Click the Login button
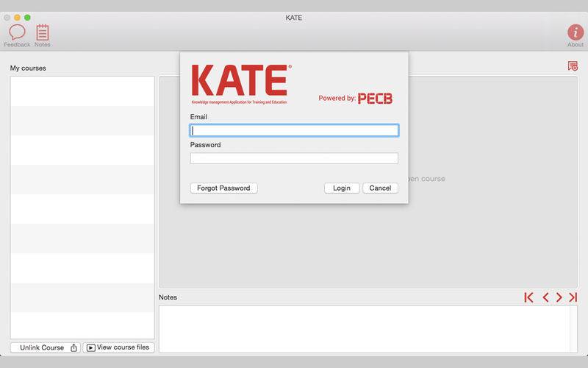The width and height of the screenshot is (588, 368). coord(342,188)
